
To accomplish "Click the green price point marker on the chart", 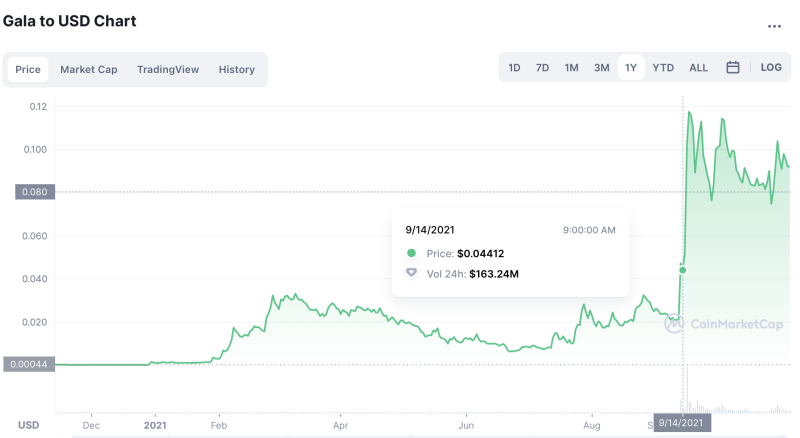I will [683, 270].
